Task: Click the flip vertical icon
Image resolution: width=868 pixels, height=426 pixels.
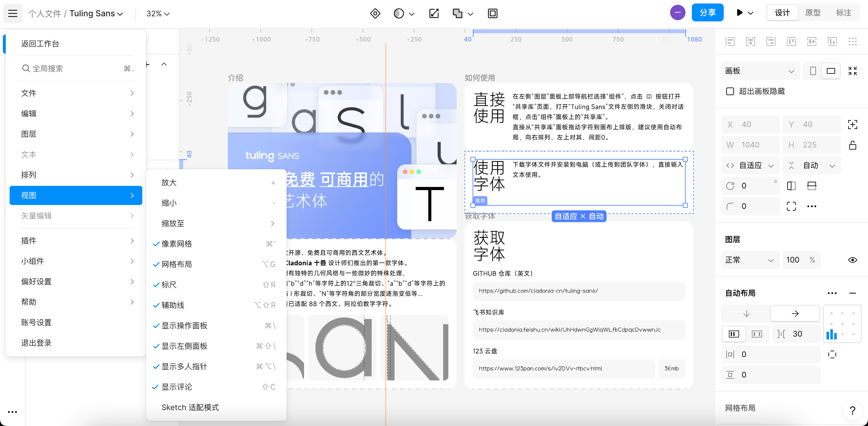Action: (812, 186)
